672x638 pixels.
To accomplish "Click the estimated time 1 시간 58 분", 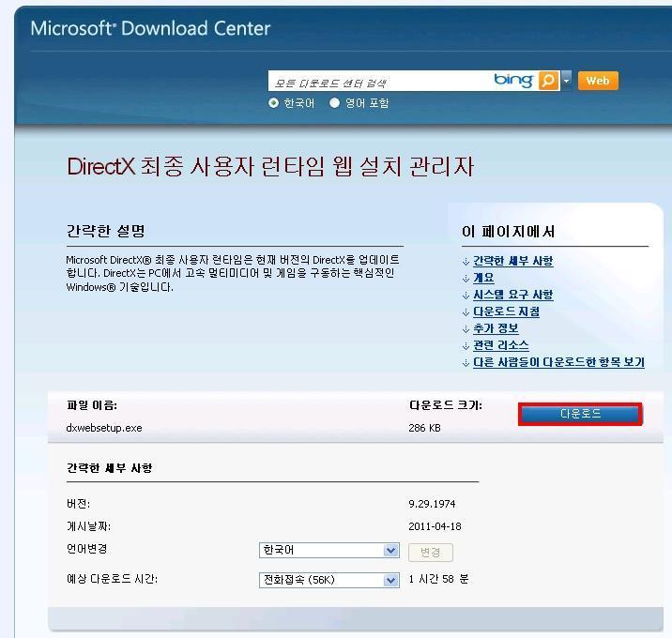I will pyautogui.click(x=438, y=579).
